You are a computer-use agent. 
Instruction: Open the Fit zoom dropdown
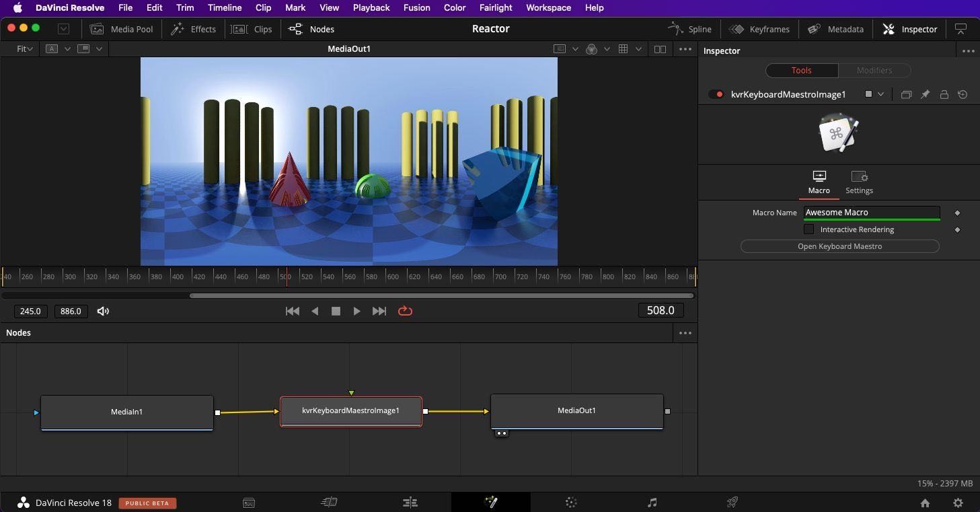click(25, 49)
